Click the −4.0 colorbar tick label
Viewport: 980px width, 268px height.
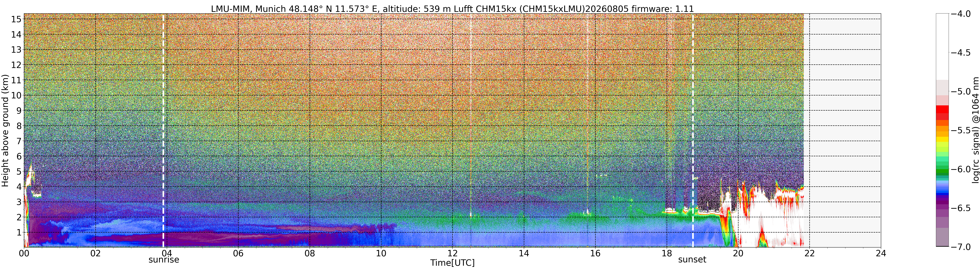[x=961, y=14]
